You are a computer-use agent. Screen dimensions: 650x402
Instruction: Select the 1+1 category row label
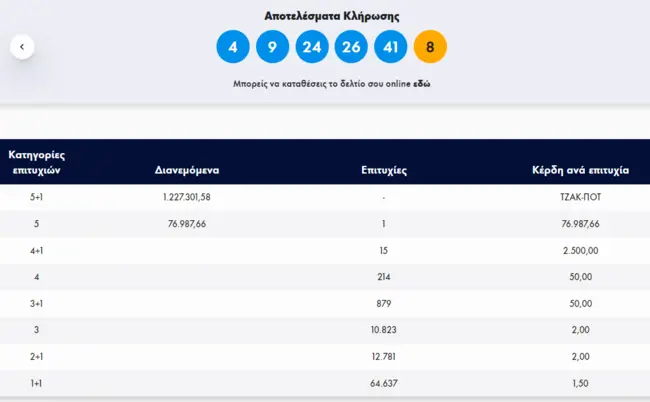coord(38,381)
